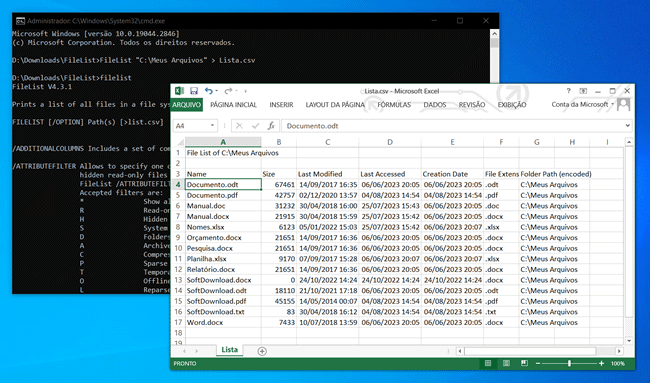Select column A header

tap(223, 142)
